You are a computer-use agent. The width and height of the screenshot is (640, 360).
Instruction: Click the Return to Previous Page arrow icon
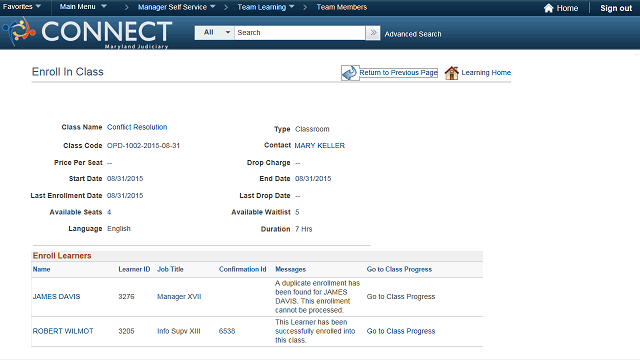click(350, 73)
